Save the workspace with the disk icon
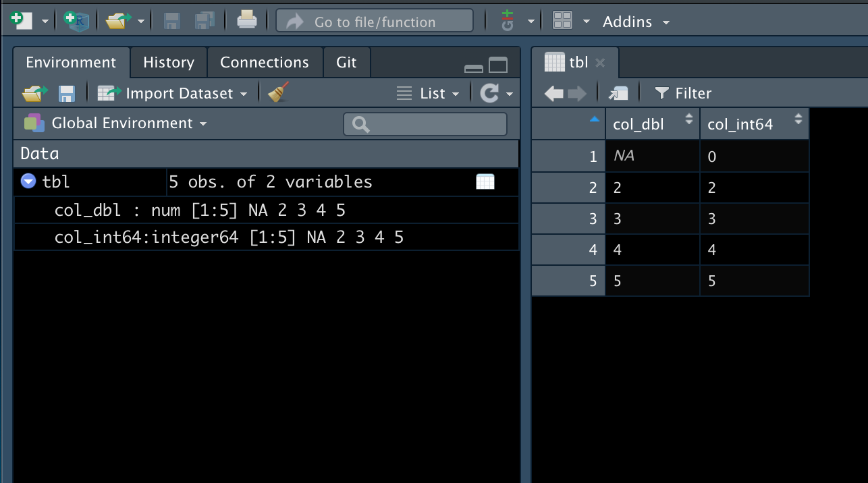 pyautogui.click(x=66, y=92)
